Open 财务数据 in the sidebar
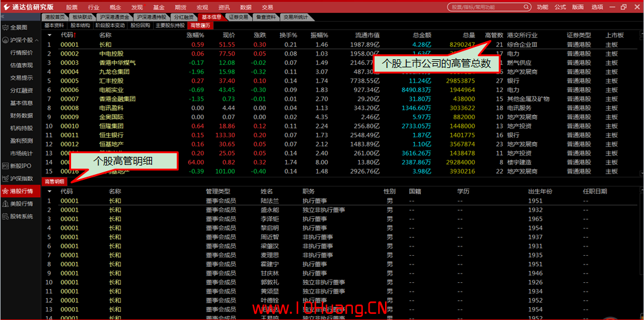 point(22,116)
